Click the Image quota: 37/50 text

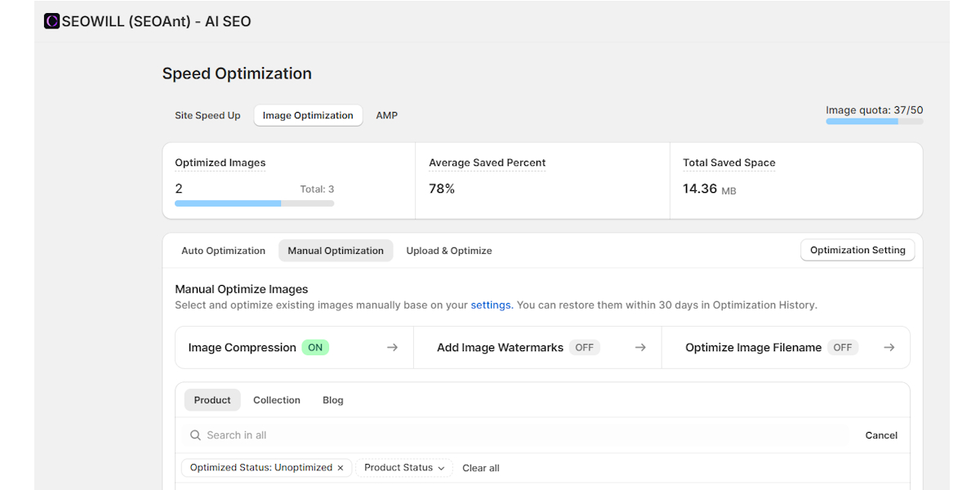(875, 110)
